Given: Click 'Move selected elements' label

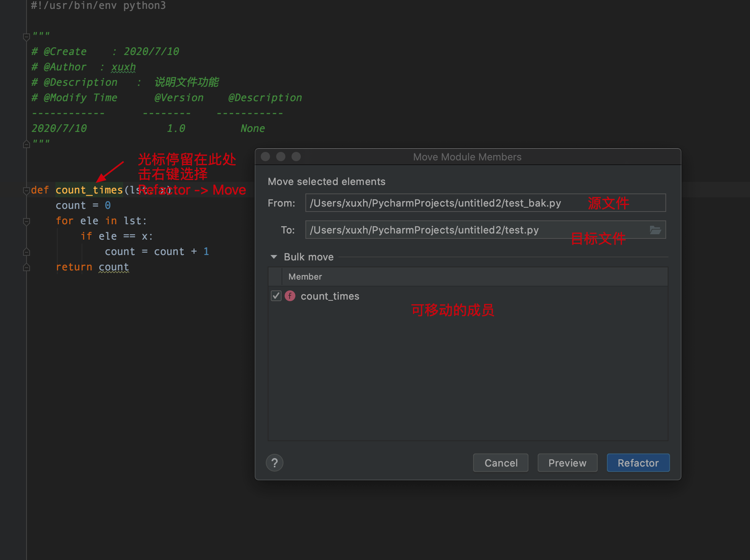Looking at the screenshot, I should (x=327, y=182).
